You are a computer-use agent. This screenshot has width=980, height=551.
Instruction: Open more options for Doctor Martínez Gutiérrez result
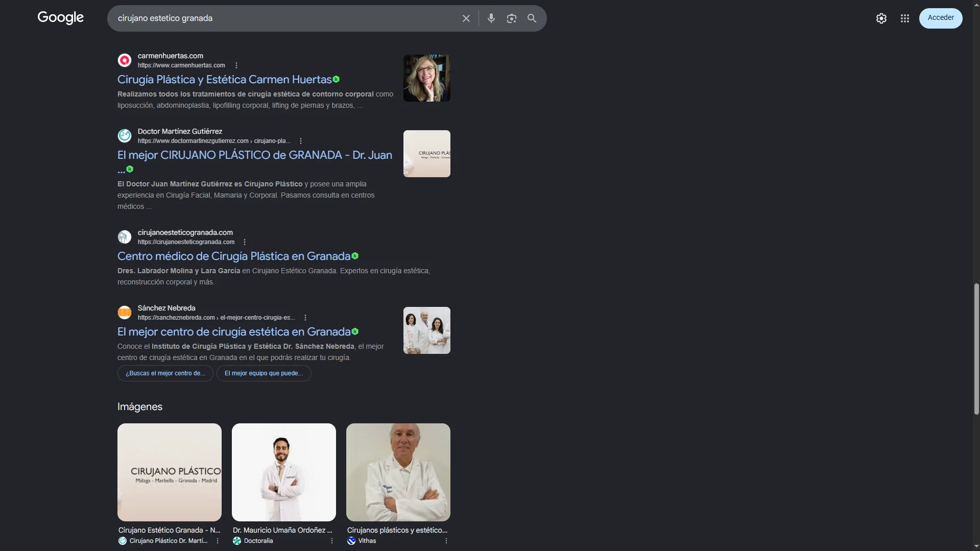pos(301,141)
